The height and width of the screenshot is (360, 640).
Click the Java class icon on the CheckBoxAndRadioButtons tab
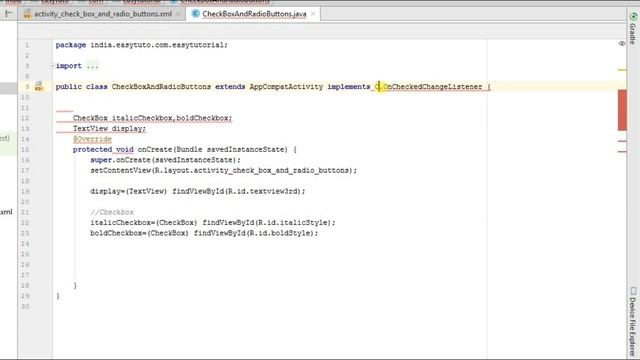pyautogui.click(x=196, y=14)
